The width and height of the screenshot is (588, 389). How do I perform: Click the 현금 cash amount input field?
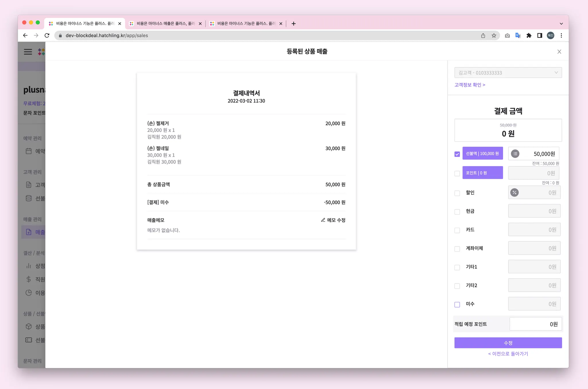tap(534, 211)
